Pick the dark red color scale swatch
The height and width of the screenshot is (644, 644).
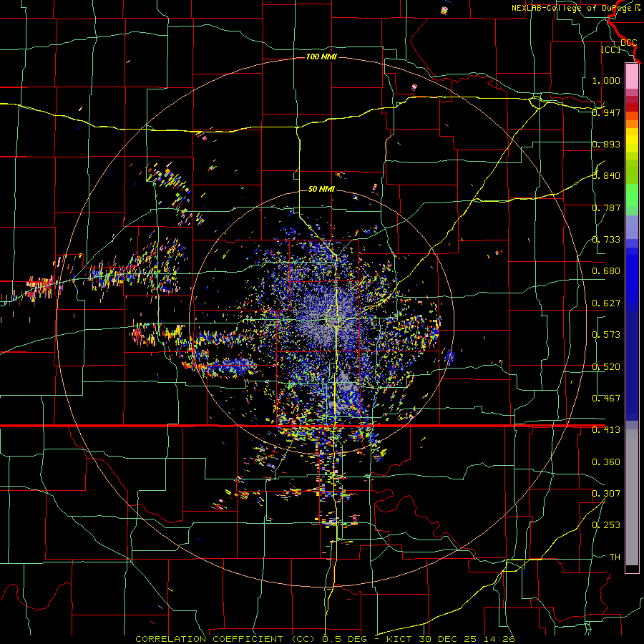click(632, 107)
